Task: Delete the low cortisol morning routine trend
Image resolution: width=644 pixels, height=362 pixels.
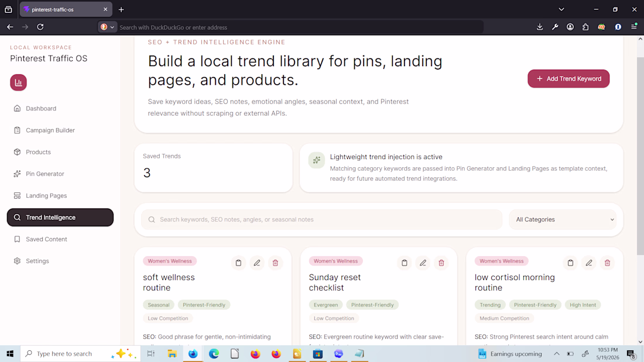Action: tap(608, 263)
